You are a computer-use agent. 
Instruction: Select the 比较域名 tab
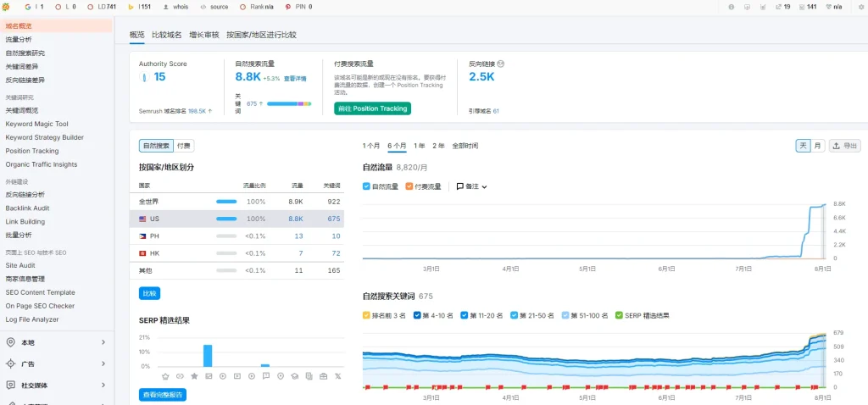tap(167, 34)
